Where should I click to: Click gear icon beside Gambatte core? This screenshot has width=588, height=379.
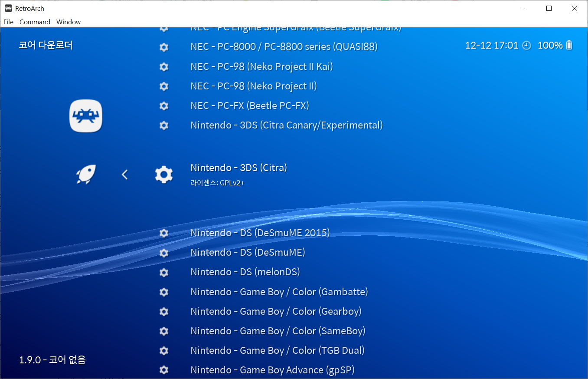164,292
